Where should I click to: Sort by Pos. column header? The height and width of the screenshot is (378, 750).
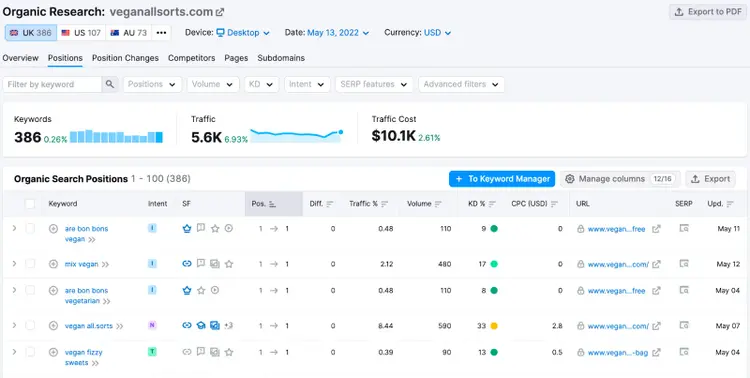[x=274, y=204]
